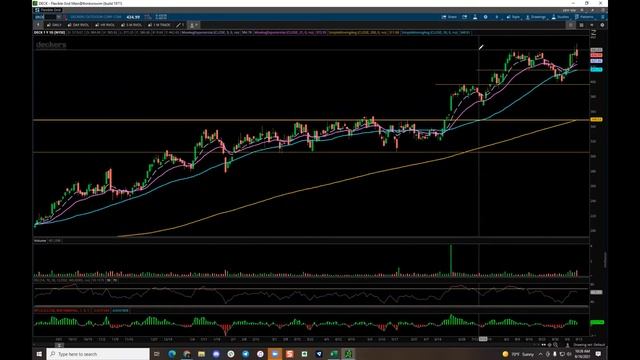
Task: Click the active drawing tool button beside pencil
Action: pos(193,25)
